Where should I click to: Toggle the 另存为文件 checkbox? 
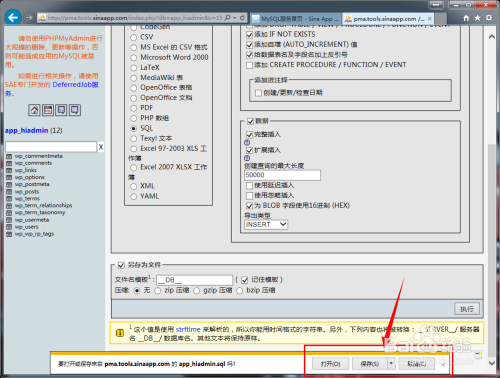pyautogui.click(x=121, y=266)
